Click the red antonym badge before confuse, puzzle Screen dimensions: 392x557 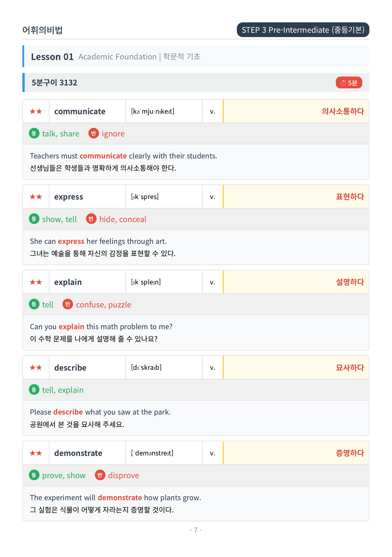point(68,304)
